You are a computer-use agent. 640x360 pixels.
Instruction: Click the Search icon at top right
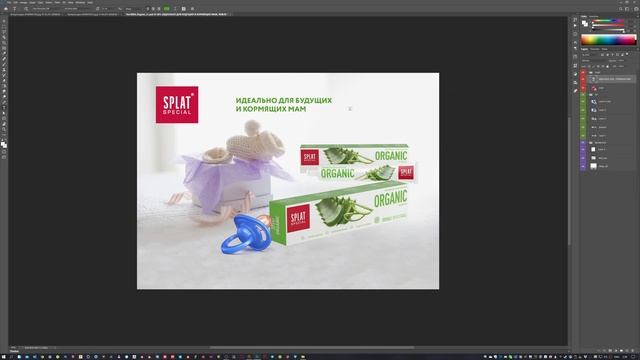click(x=621, y=9)
